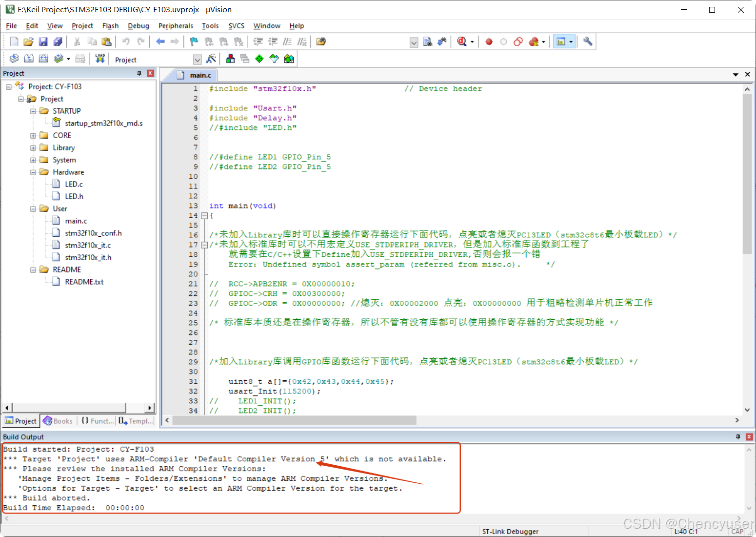Collapse the comment fold at line 17
This screenshot has height=537, width=756.
coord(205,245)
